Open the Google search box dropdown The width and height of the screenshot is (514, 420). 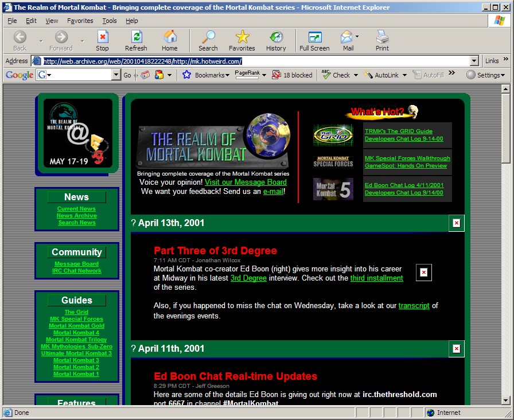pyautogui.click(x=116, y=75)
